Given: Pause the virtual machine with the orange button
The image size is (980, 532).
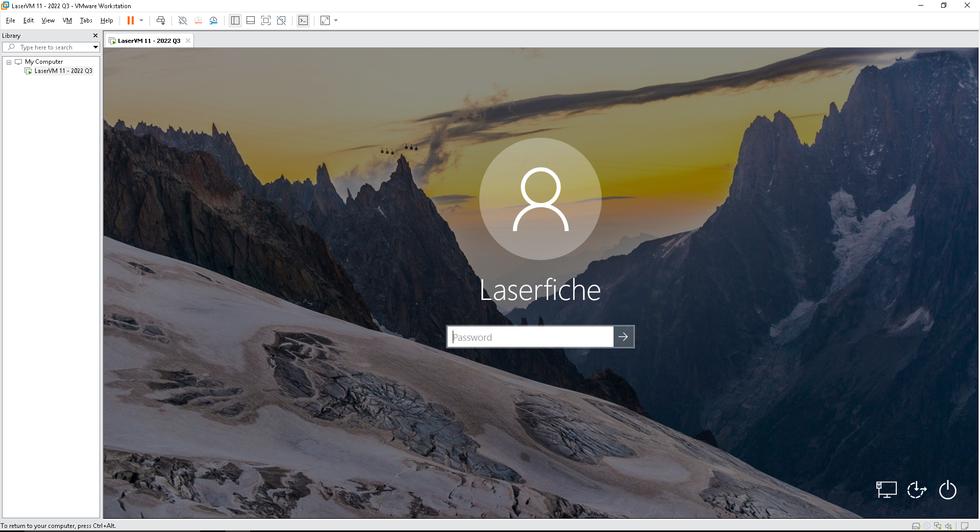Looking at the screenshot, I should (x=131, y=20).
